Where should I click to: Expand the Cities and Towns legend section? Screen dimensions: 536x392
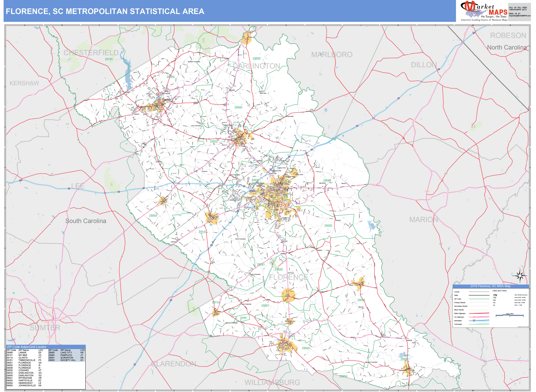point(500,291)
